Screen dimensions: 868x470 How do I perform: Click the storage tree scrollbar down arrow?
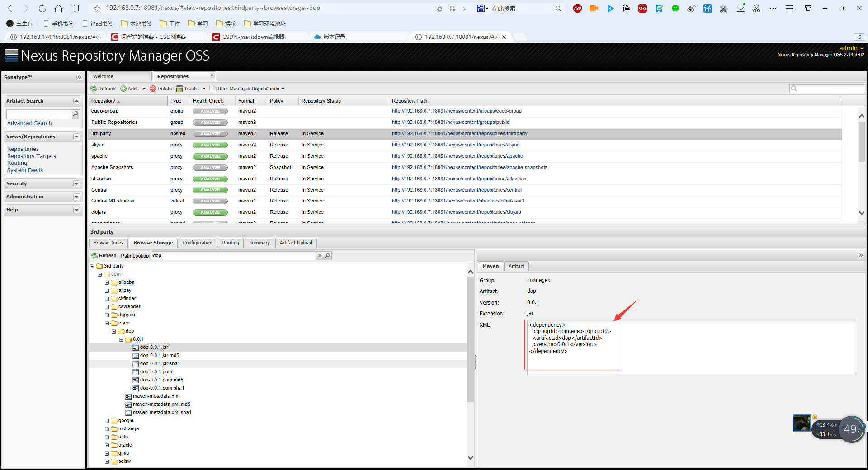[x=470, y=457]
